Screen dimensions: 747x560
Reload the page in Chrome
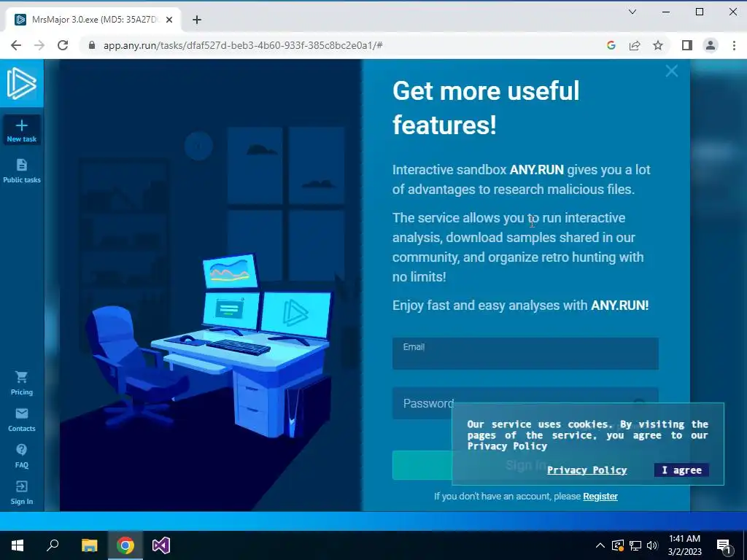63,45
